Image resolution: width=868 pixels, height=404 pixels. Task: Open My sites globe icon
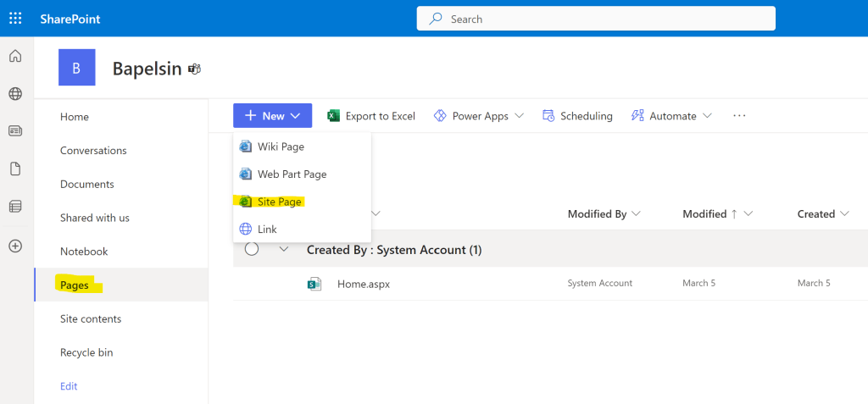[15, 94]
